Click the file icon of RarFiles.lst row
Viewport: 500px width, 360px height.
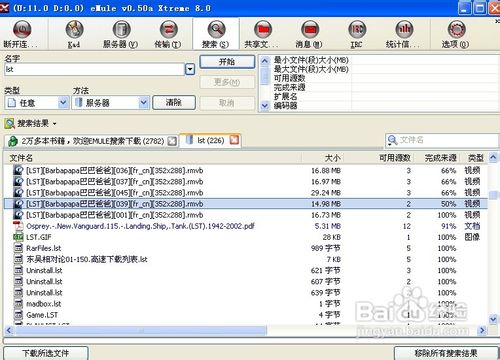[x=18, y=248]
